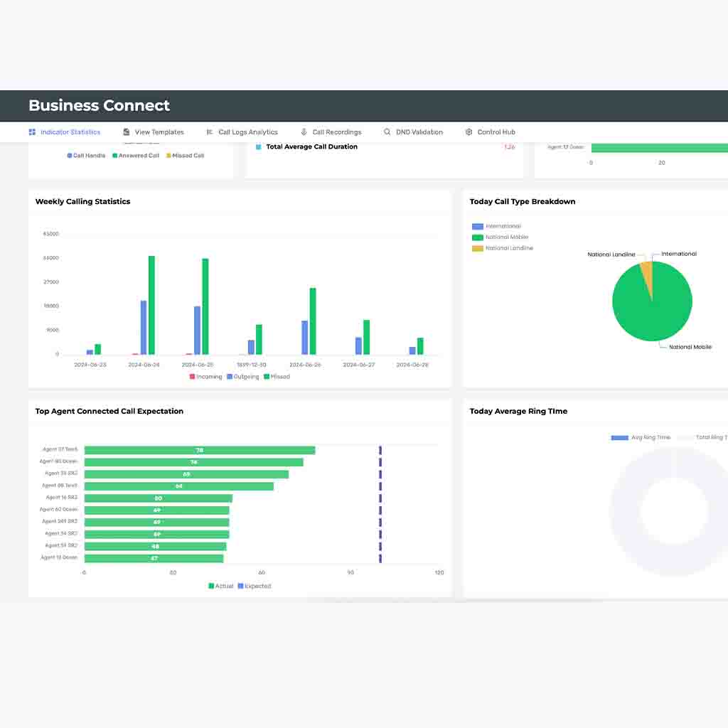
Task: Open Call Logs Analytics via its chart icon
Action: click(x=210, y=132)
